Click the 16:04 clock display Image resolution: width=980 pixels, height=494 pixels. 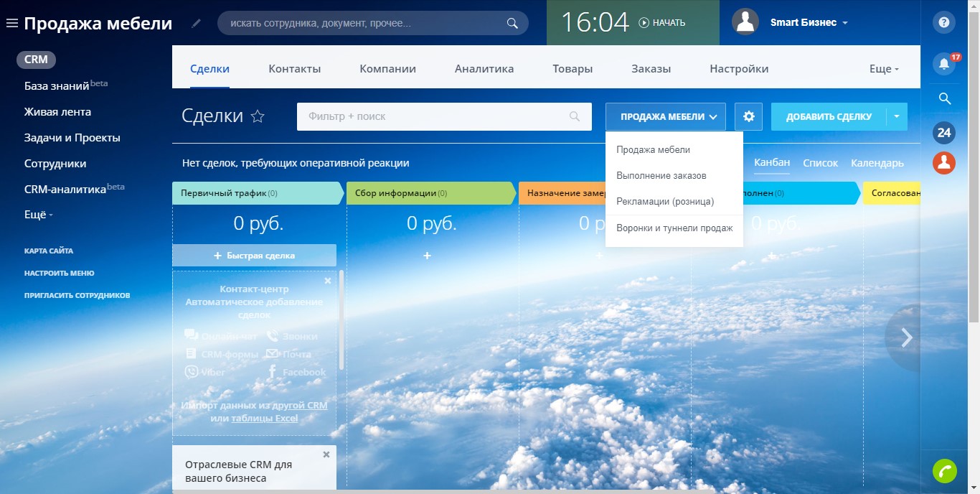point(595,22)
